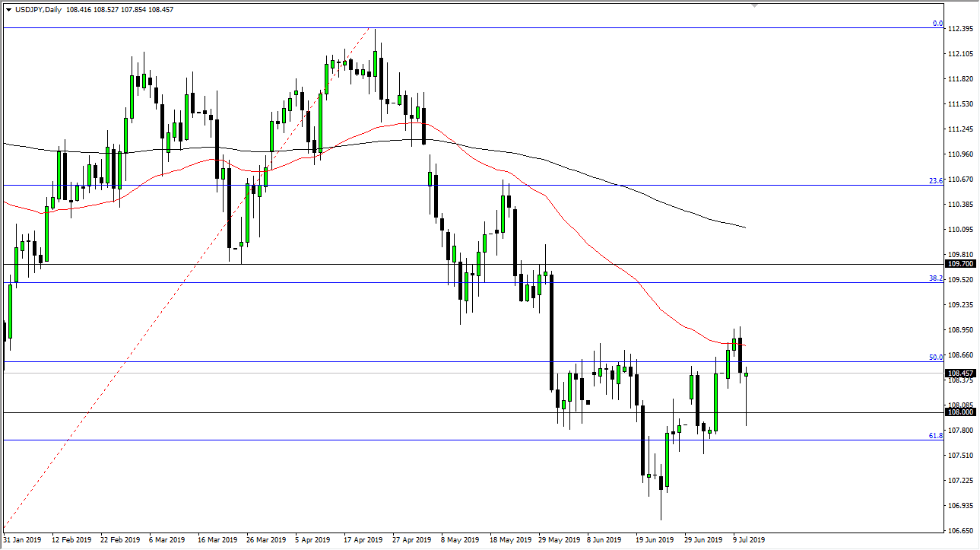Click the current price 108.457 label

tap(961, 374)
